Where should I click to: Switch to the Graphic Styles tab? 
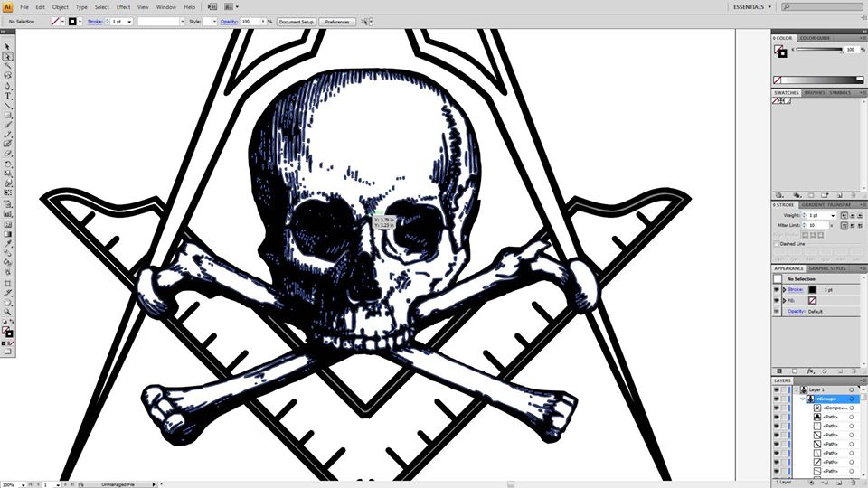pos(827,268)
